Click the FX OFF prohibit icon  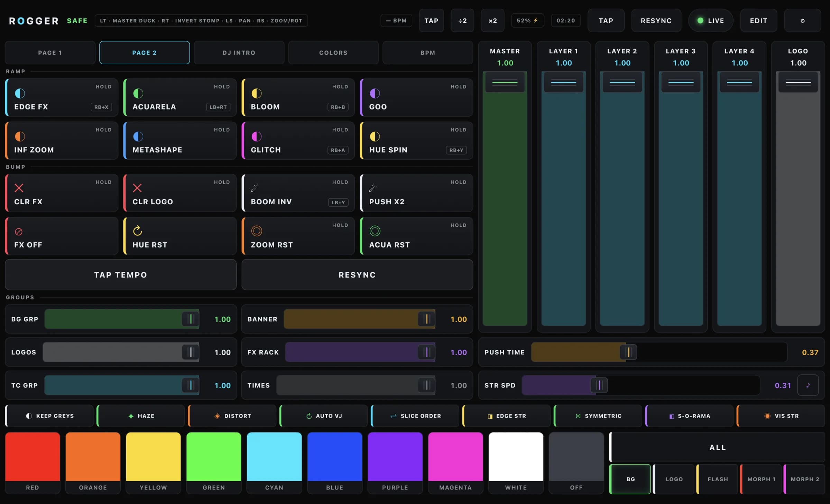point(19,232)
